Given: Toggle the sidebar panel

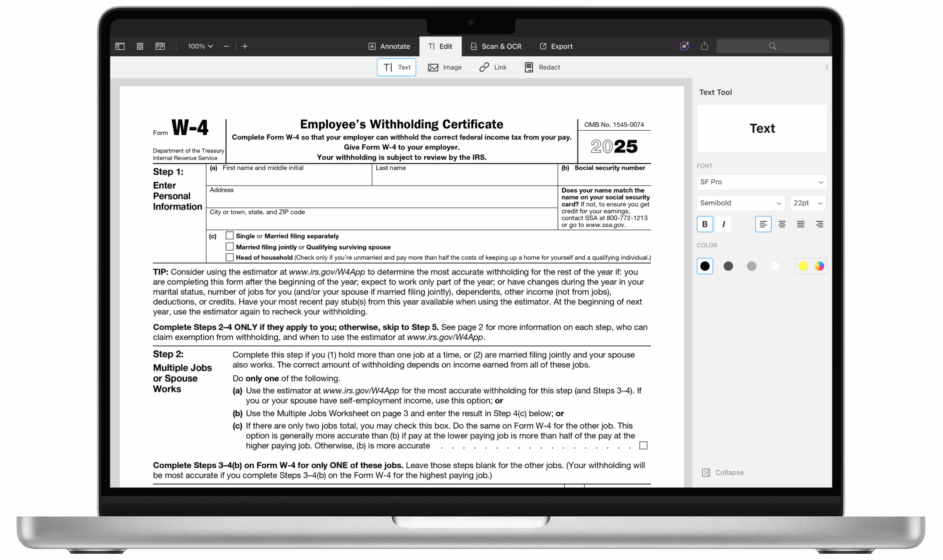Looking at the screenshot, I should [120, 46].
